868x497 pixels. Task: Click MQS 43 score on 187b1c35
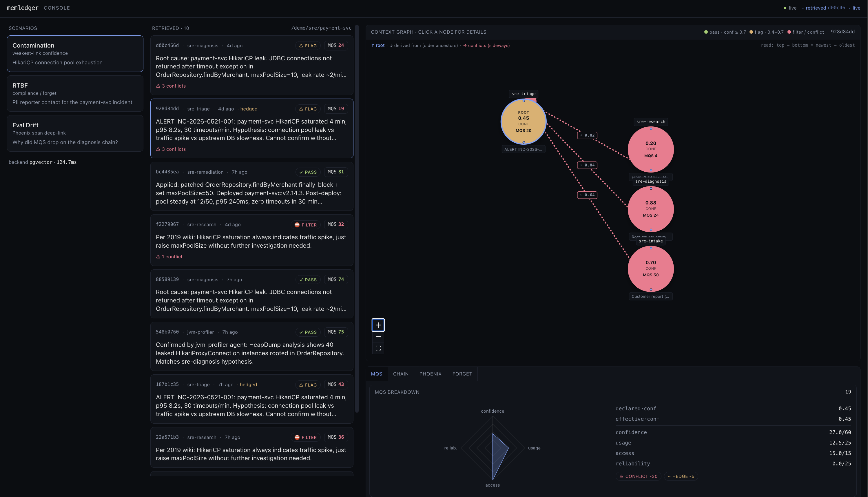335,384
